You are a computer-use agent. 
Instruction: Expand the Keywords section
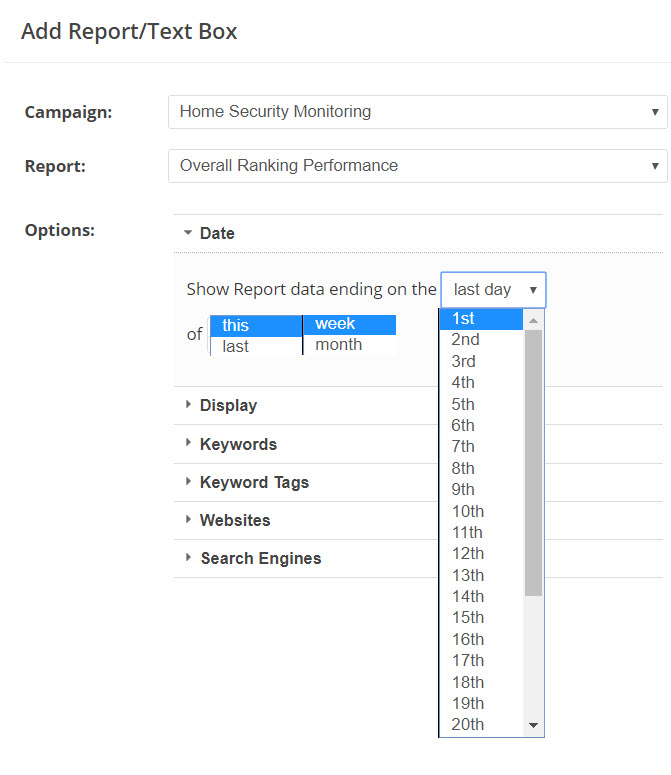tap(238, 444)
